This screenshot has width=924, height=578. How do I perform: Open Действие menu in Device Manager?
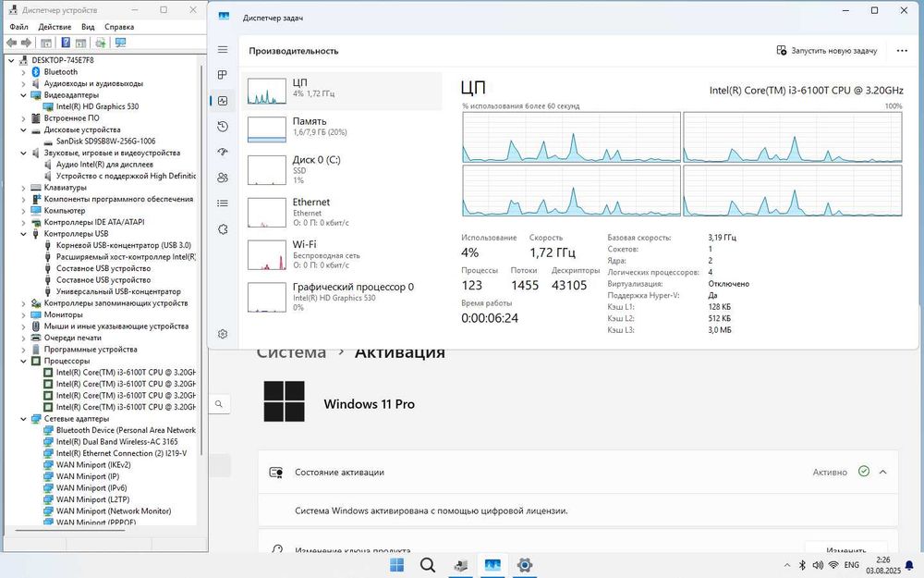pos(55,27)
